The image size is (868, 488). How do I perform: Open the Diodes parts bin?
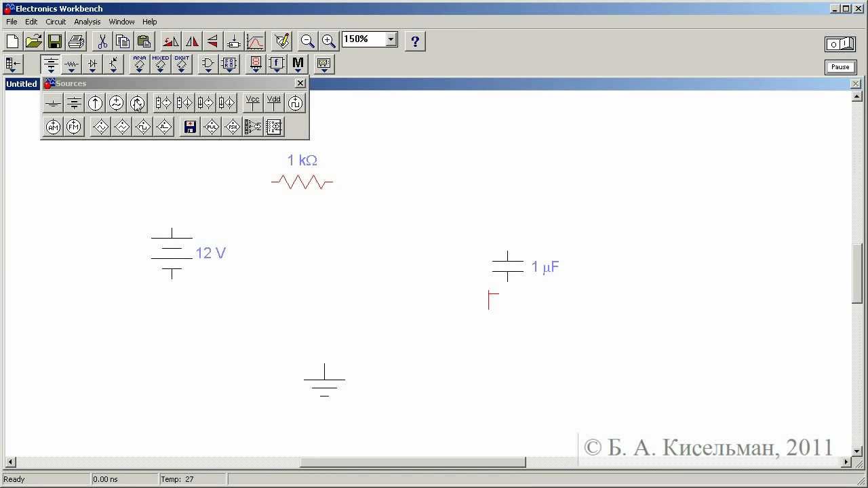pyautogui.click(x=92, y=64)
